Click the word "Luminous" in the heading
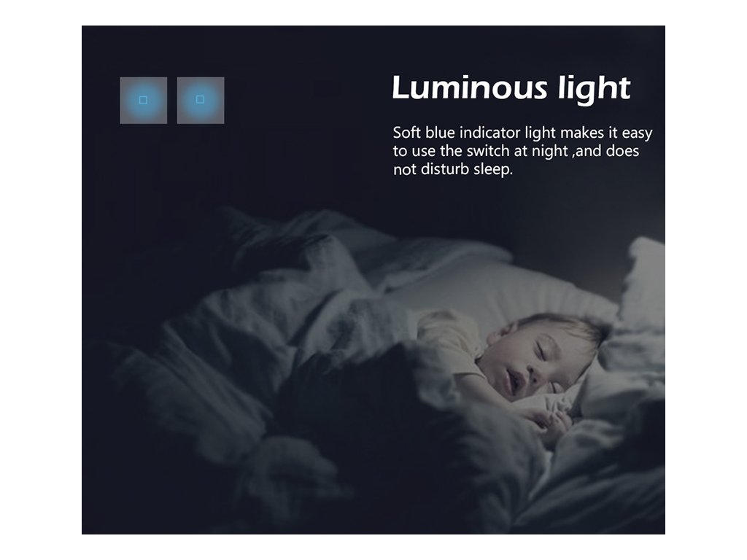This screenshot has width=747, height=560. click(x=471, y=88)
